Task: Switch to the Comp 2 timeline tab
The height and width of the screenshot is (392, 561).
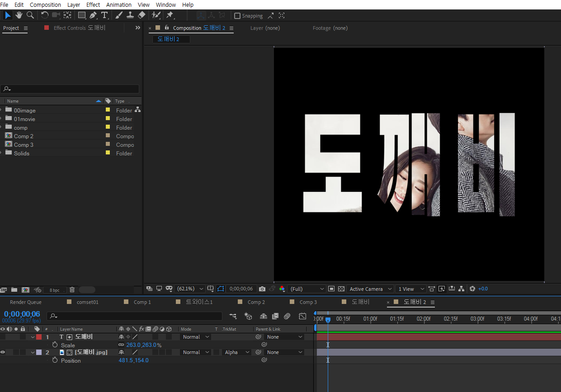Action: [256, 302]
